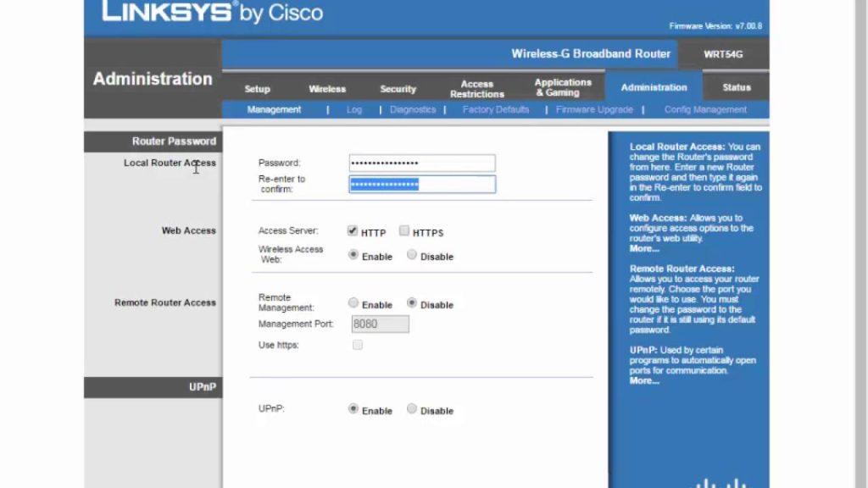The image size is (868, 488).
Task: Click the 'Administration' page heading
Action: point(153,79)
